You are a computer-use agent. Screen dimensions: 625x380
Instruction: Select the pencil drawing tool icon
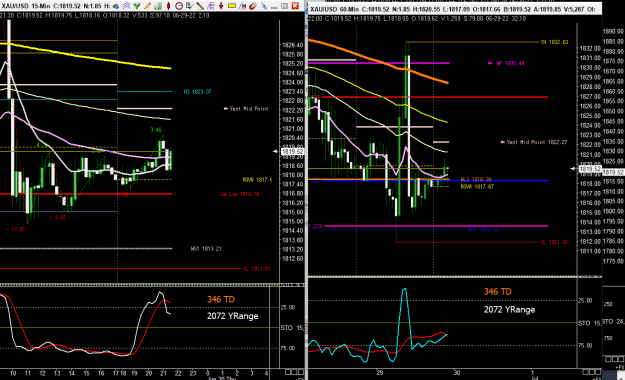[x=147, y=6]
